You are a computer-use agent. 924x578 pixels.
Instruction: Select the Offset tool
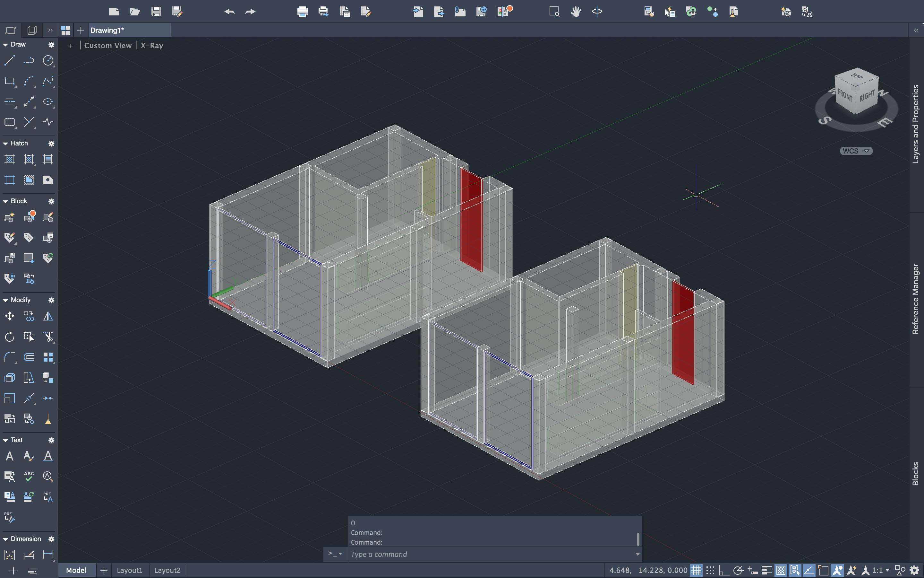tap(29, 357)
